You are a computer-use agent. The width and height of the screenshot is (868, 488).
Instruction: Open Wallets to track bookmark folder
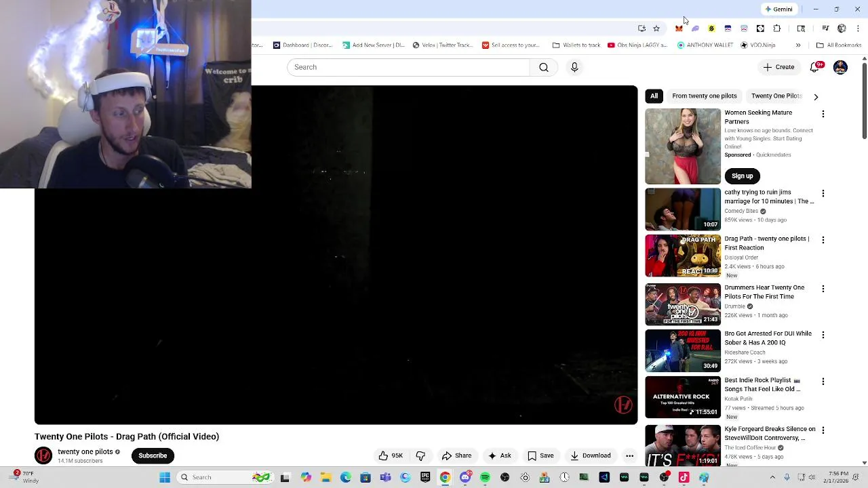pos(576,45)
